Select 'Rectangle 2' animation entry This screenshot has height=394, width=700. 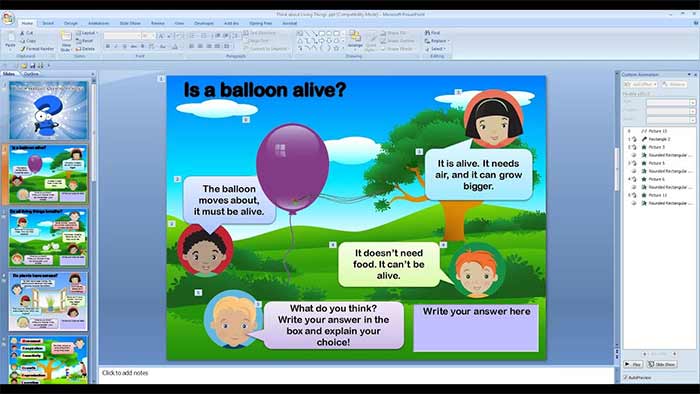coord(659,139)
